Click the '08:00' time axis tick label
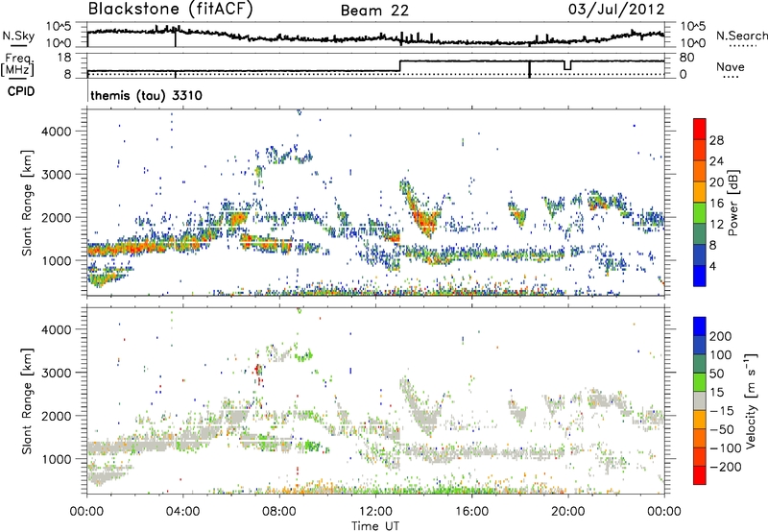Screen dimensions: 768x532 point(278,512)
